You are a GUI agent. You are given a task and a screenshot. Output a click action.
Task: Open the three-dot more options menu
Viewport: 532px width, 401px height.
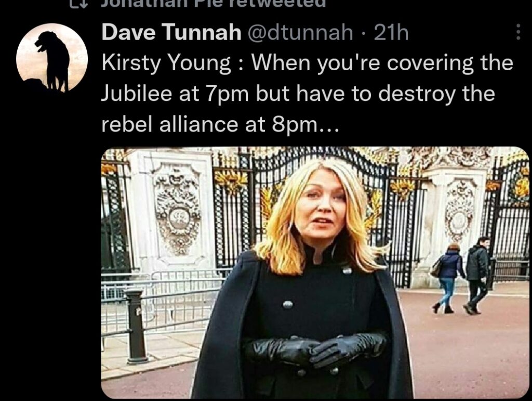point(518,32)
